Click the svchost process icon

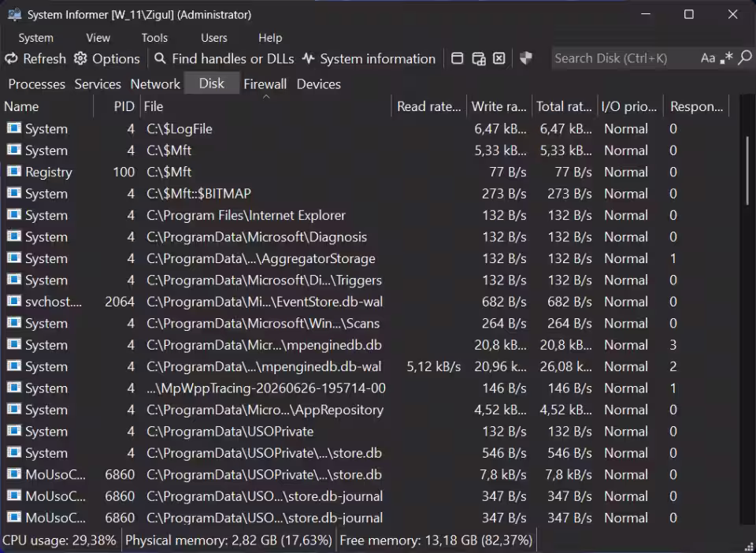click(x=14, y=302)
